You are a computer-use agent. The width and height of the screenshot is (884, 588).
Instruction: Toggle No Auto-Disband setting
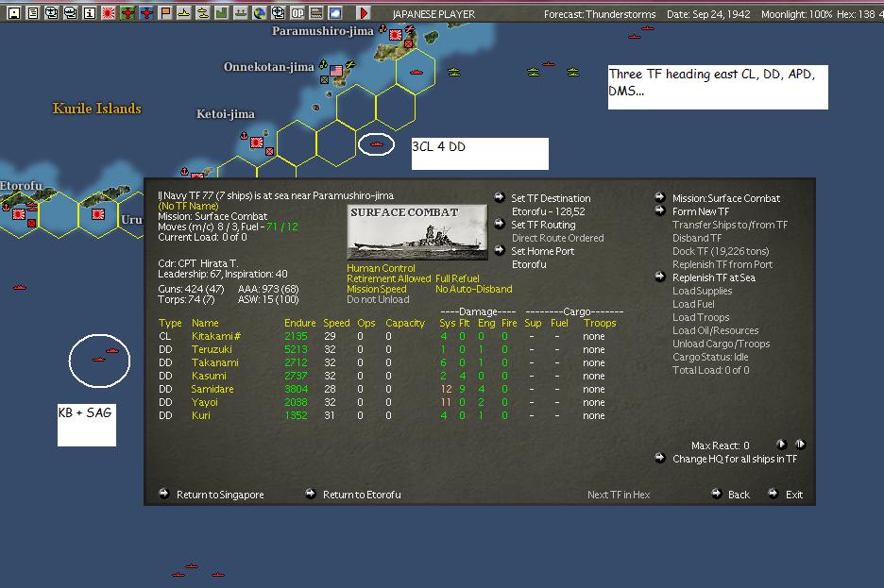(473, 289)
